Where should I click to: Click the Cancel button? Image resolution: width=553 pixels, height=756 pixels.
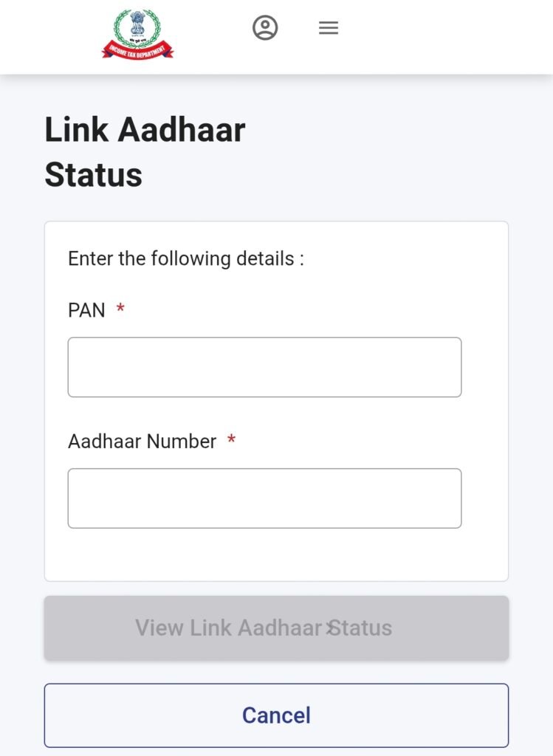(276, 715)
